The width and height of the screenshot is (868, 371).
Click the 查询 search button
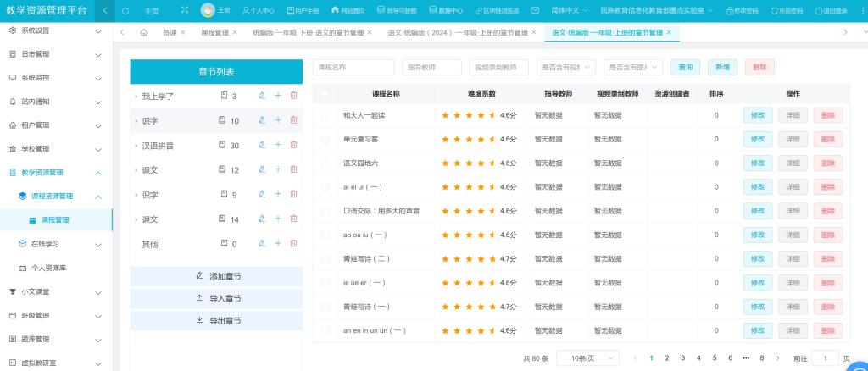[x=686, y=67]
